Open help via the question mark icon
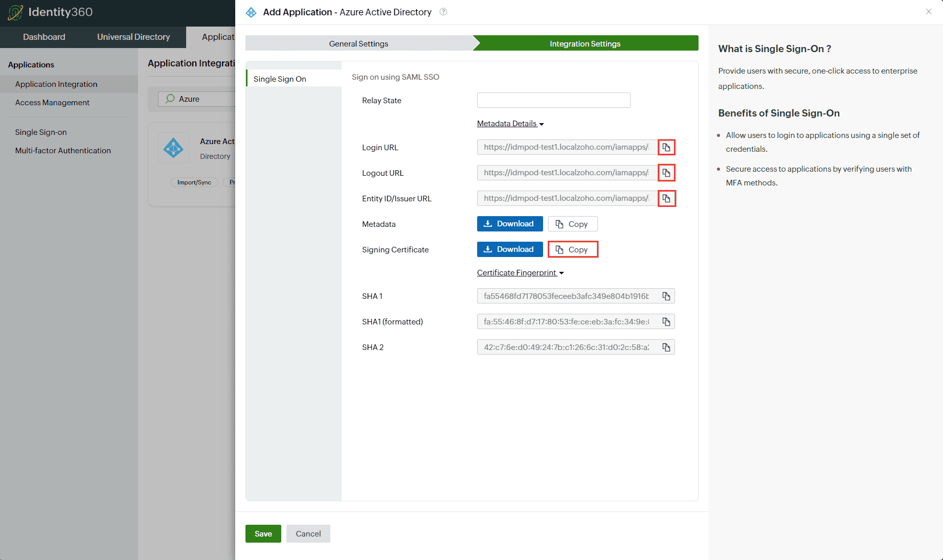Image resolution: width=943 pixels, height=560 pixels. 443,12
